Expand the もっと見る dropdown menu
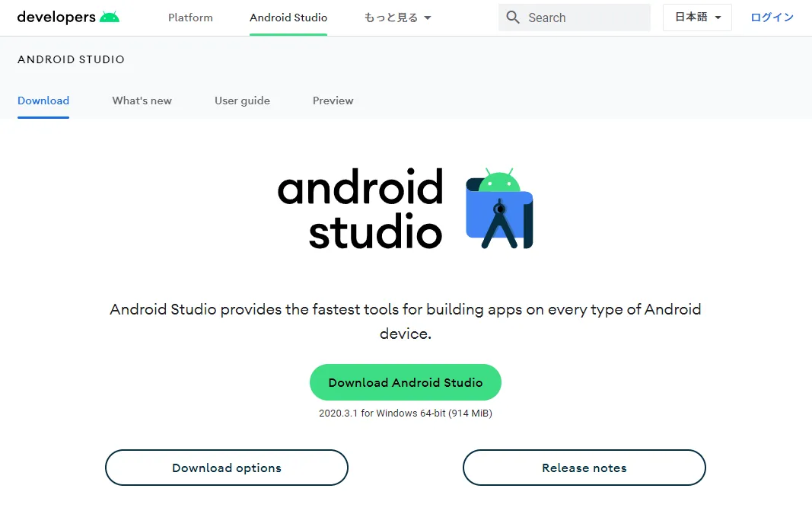This screenshot has height=530, width=812. 398,18
